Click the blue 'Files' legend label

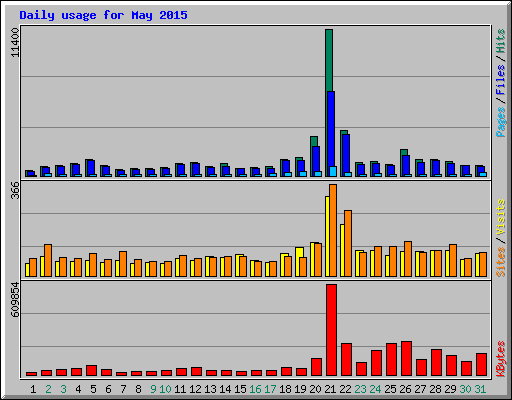pos(501,79)
